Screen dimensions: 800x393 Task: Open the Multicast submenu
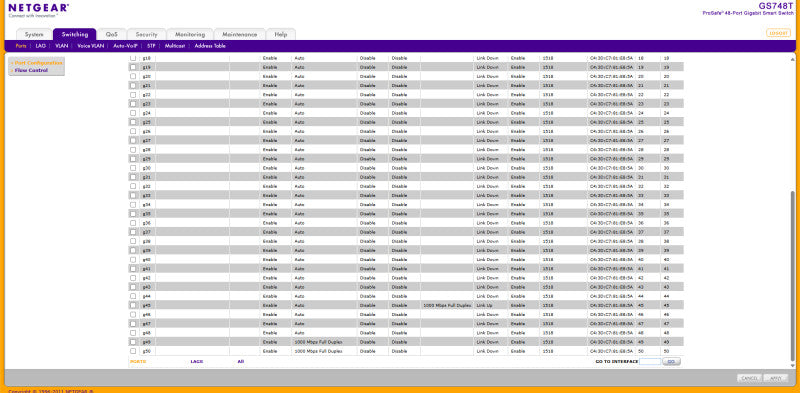point(175,46)
